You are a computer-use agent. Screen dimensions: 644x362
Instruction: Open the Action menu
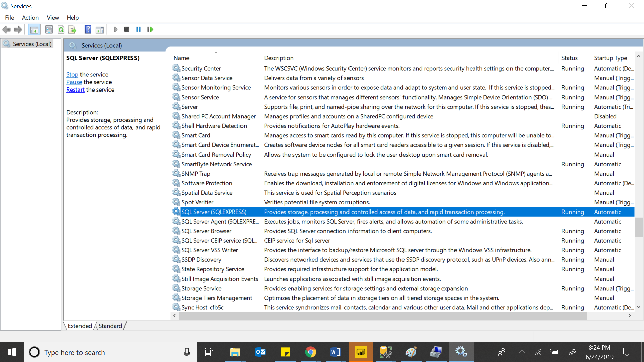30,18
